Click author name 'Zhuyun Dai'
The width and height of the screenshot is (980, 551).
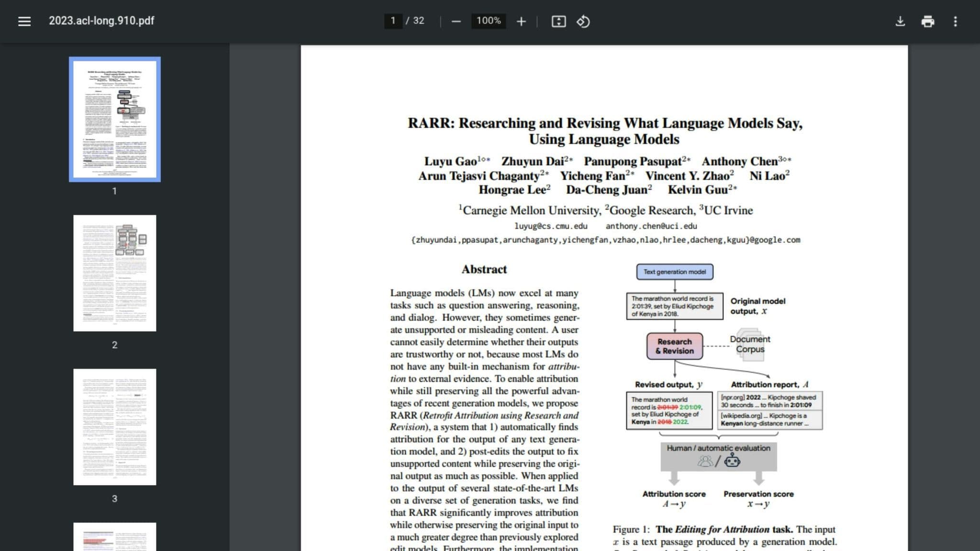pyautogui.click(x=533, y=161)
